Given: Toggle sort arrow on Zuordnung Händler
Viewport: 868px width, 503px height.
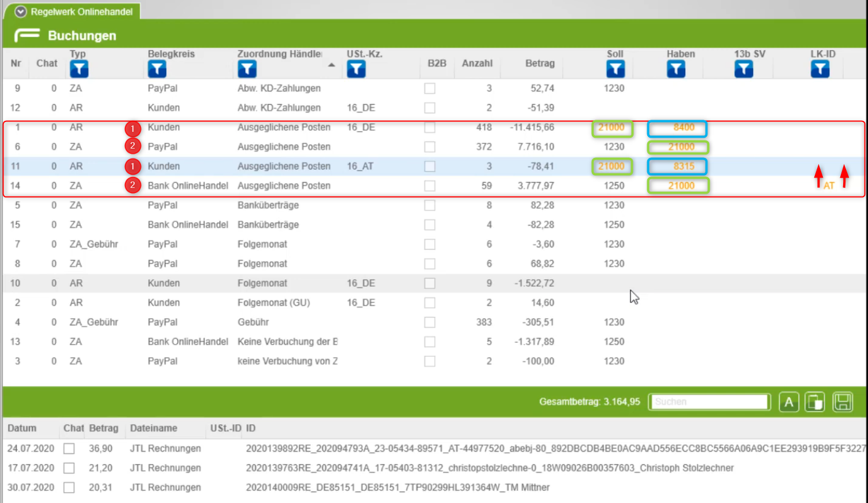Looking at the screenshot, I should coord(331,65).
